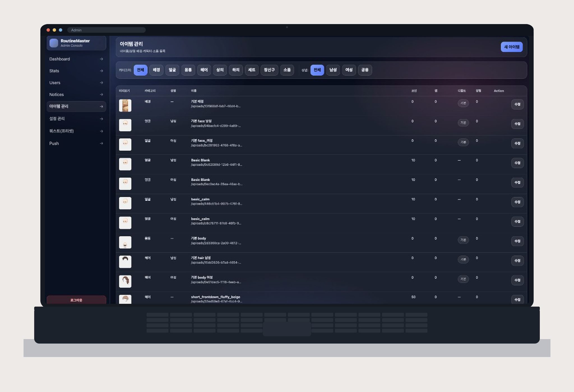Viewport: 574px width, 392px height.
Task: Click 수정 for the 기본 body row
Action: coord(517,241)
